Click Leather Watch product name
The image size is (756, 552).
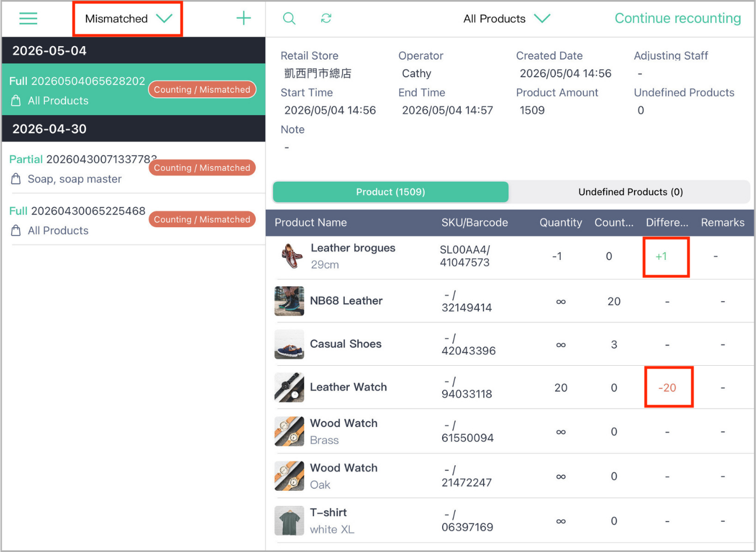click(348, 387)
